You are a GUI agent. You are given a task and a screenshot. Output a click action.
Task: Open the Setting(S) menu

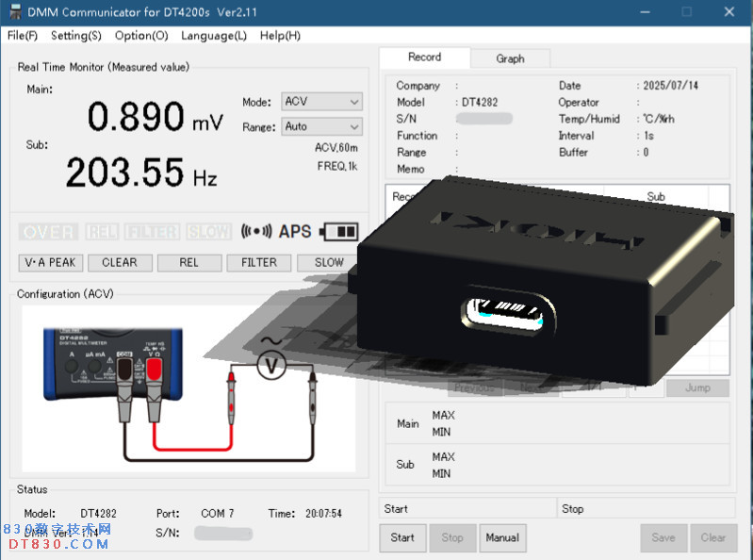pos(75,36)
